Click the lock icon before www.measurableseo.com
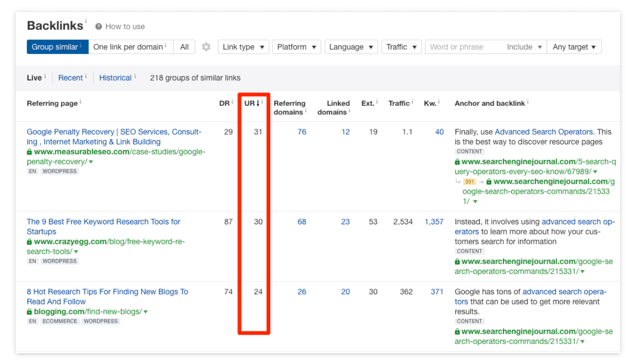 tap(30, 152)
